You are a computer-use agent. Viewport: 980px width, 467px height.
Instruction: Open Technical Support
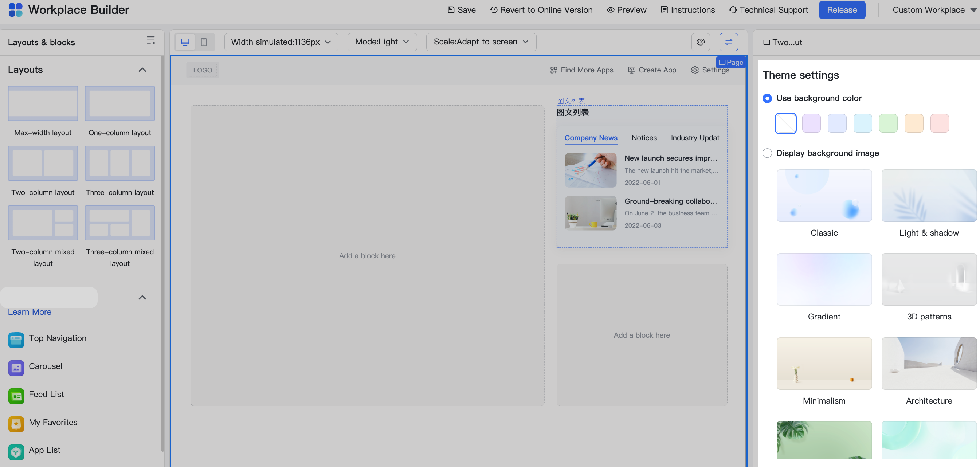point(768,10)
